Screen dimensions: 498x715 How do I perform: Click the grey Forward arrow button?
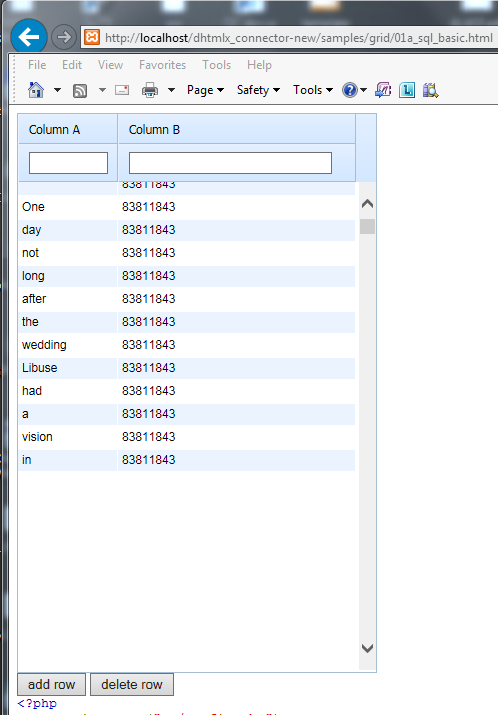tap(64, 37)
